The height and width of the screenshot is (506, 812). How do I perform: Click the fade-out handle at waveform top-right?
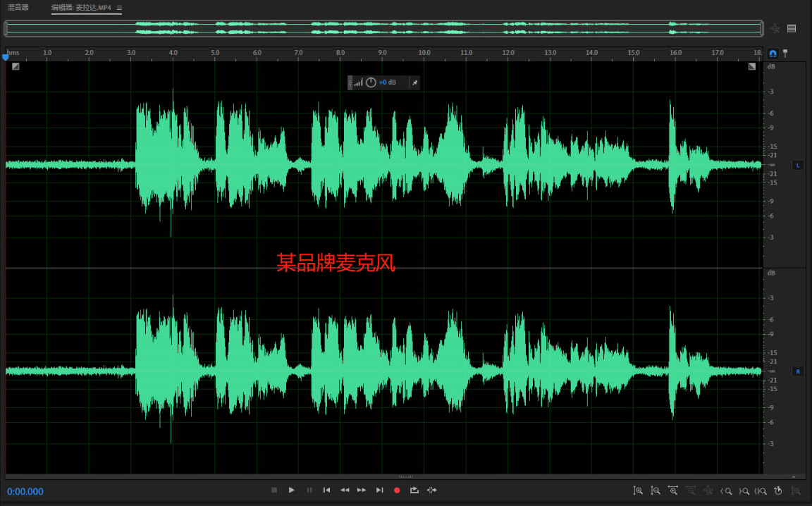(x=752, y=66)
